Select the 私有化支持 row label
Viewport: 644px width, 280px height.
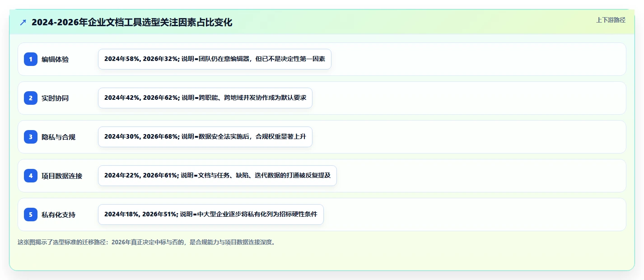click(58, 215)
